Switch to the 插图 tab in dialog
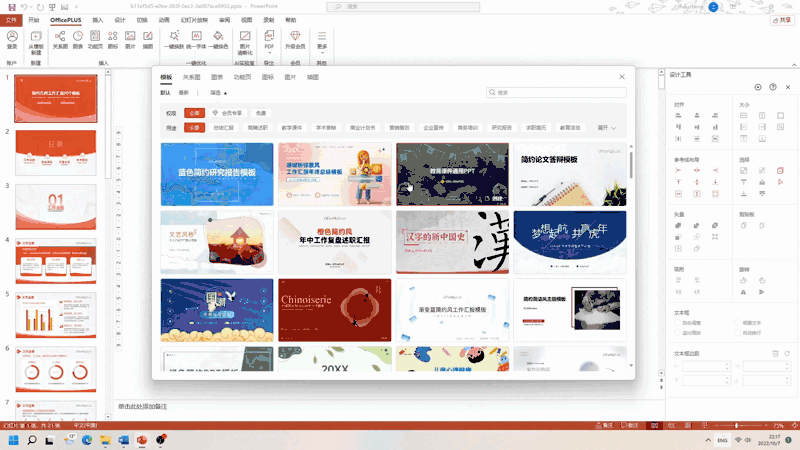800x450 pixels. (313, 77)
